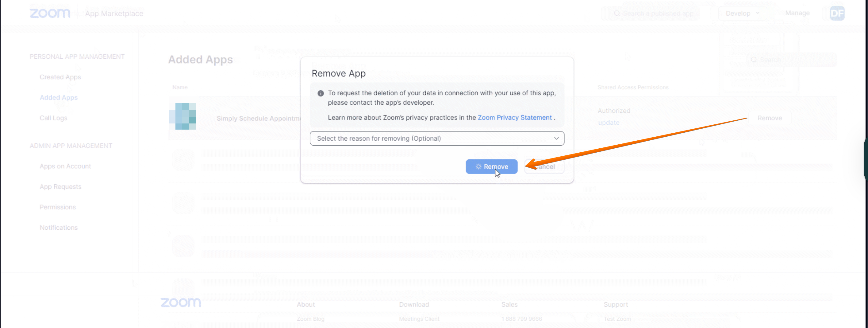This screenshot has width=868, height=328.
Task: Click the search magnifier icon in the header
Action: point(616,13)
